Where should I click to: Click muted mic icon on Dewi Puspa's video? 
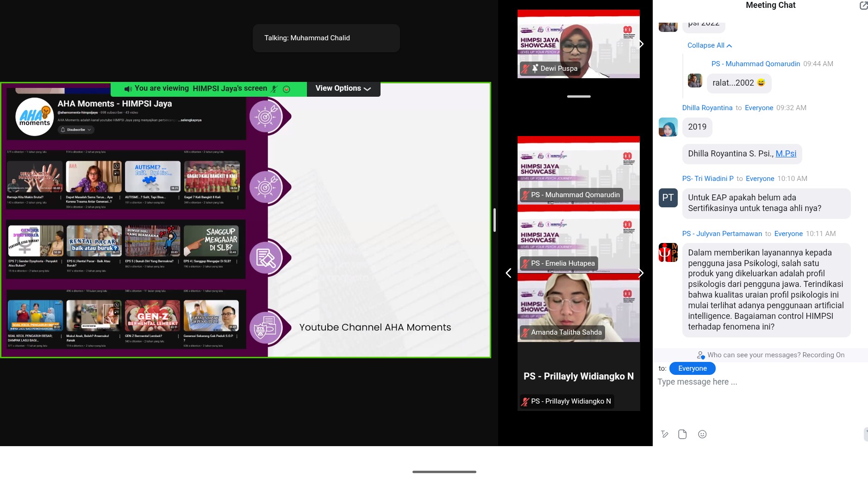click(525, 68)
